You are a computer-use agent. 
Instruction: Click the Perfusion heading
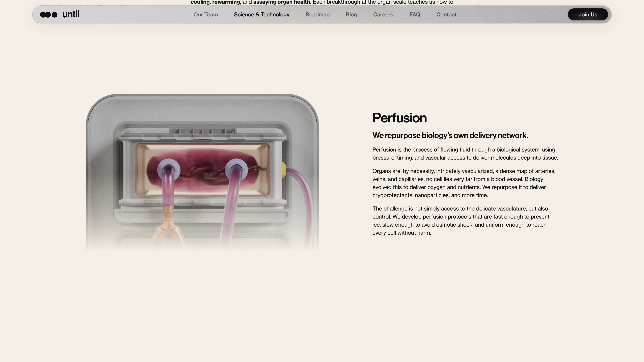tap(399, 118)
